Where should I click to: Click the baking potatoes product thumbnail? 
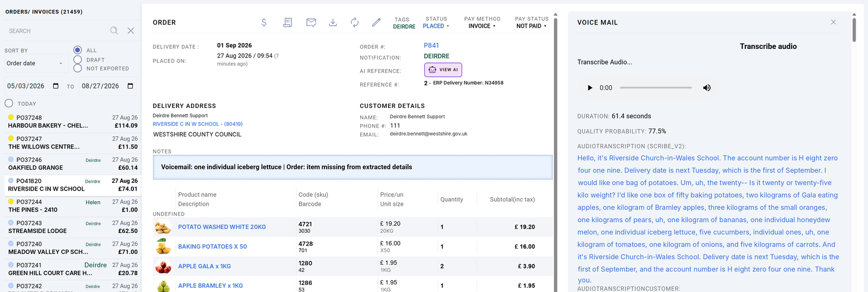coord(163,246)
